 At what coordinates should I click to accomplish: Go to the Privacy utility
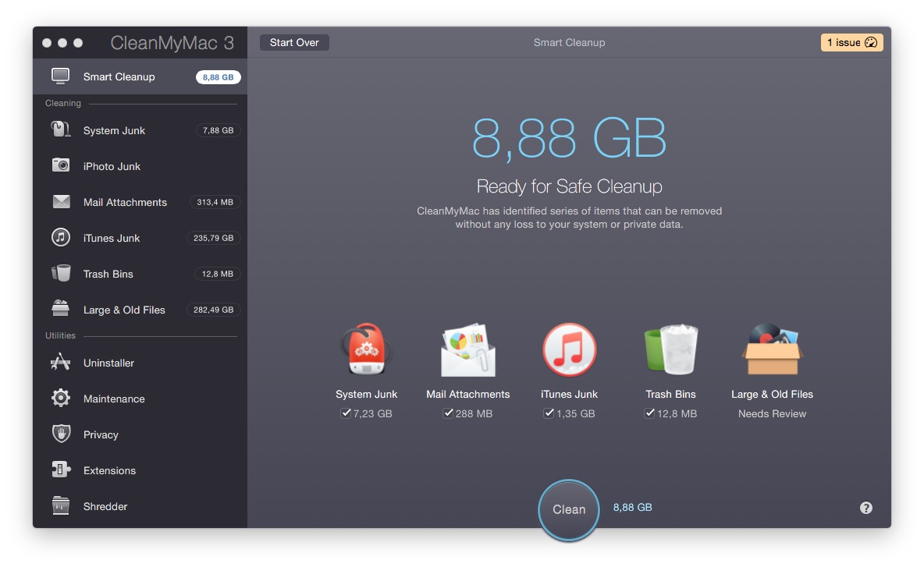tap(140, 434)
